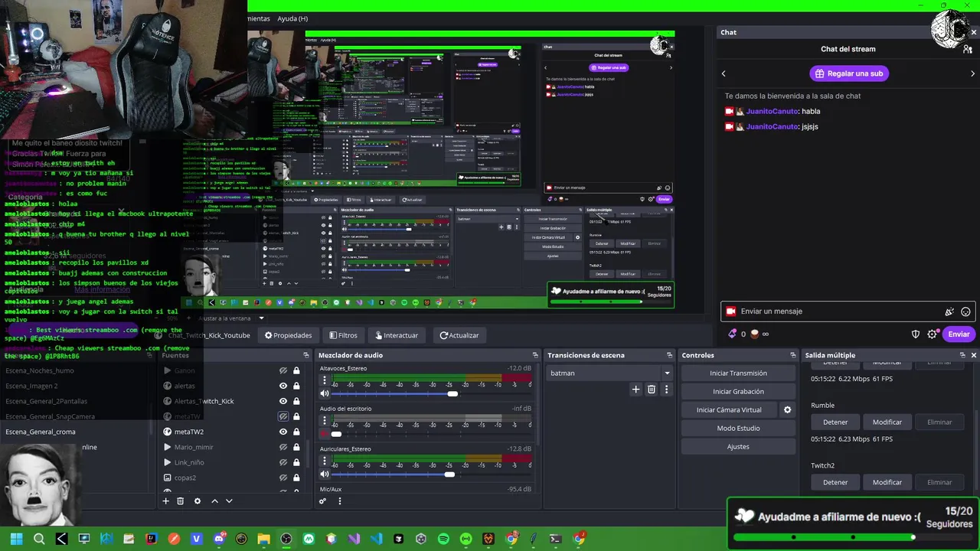
Task: Add a scene transition with plus icon
Action: pyautogui.click(x=635, y=390)
